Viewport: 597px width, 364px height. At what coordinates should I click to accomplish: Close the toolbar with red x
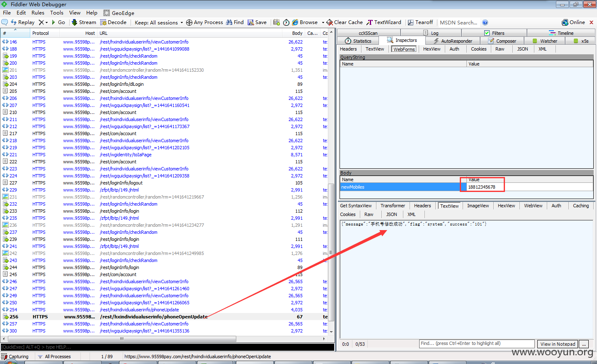pos(591,22)
